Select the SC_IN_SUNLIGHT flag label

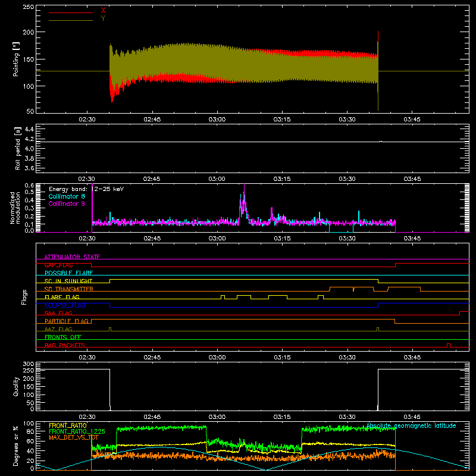[68, 281]
